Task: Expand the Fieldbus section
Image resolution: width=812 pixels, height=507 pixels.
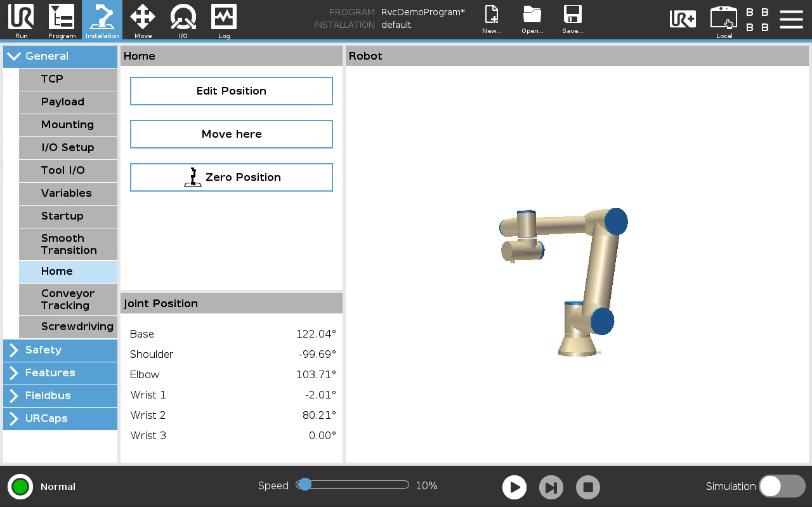Action: 60,396
